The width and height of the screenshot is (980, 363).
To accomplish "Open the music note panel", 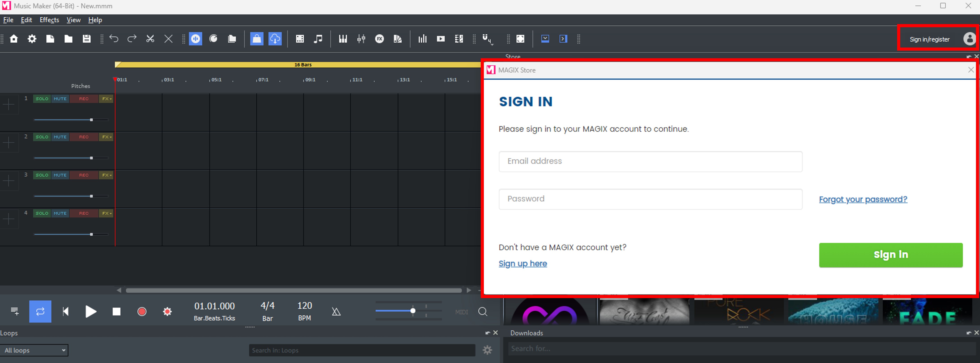I will (x=318, y=39).
